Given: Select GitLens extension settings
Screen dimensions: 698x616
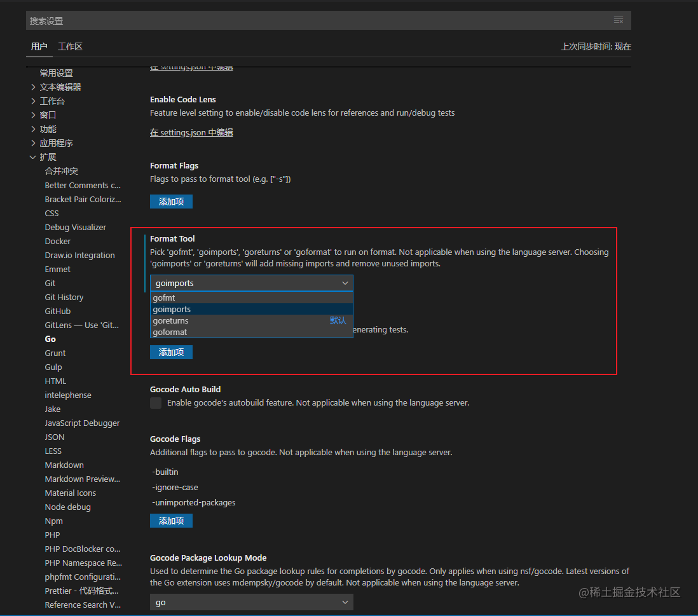Looking at the screenshot, I should pos(81,325).
